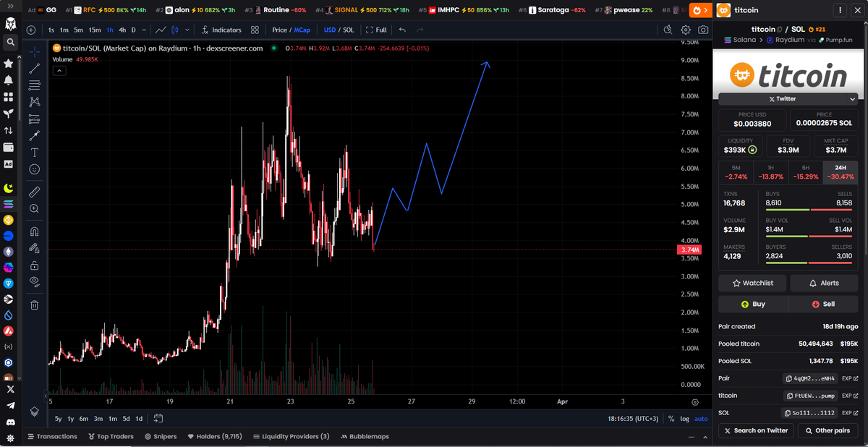Select the Text annotation tool
The image size is (868, 447).
point(34,152)
